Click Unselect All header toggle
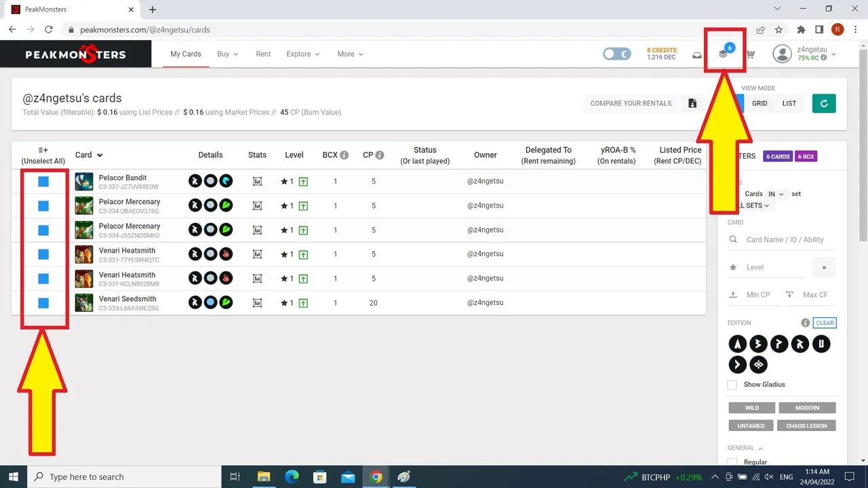Image resolution: width=868 pixels, height=488 pixels. point(43,155)
